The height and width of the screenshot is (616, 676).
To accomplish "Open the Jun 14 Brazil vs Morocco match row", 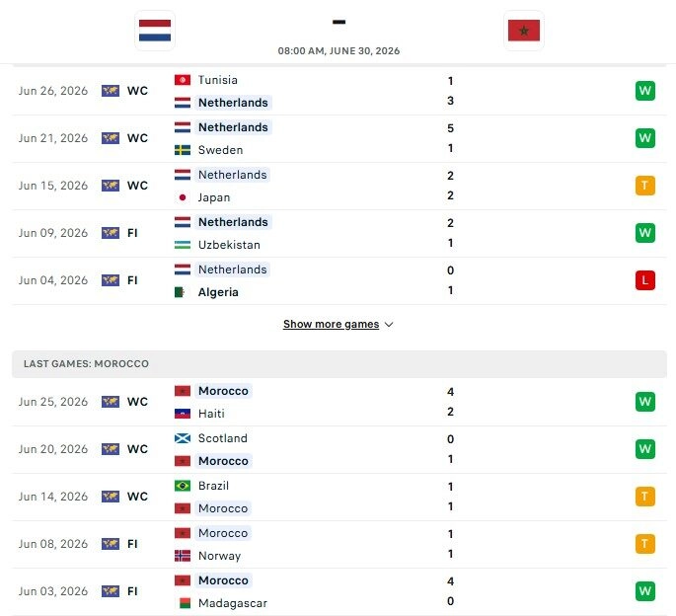I will 339,497.
